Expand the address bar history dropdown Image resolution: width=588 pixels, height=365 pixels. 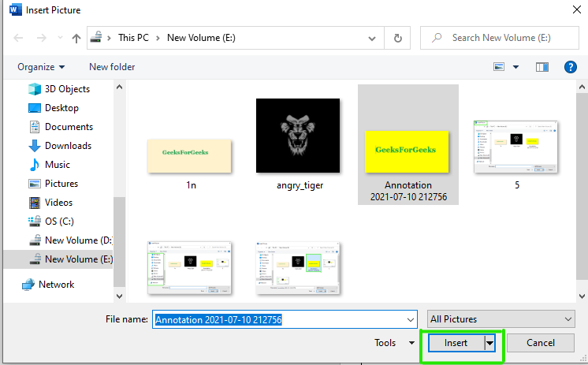pyautogui.click(x=372, y=39)
